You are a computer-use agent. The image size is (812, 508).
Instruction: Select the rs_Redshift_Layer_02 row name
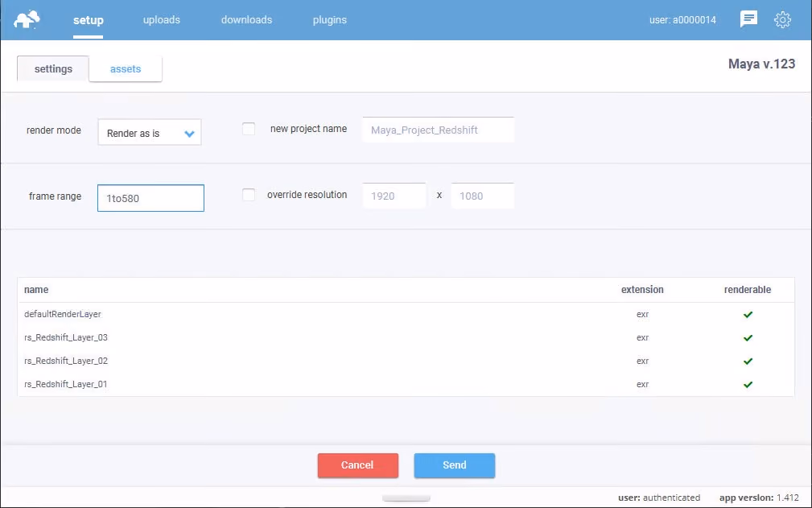tap(66, 361)
